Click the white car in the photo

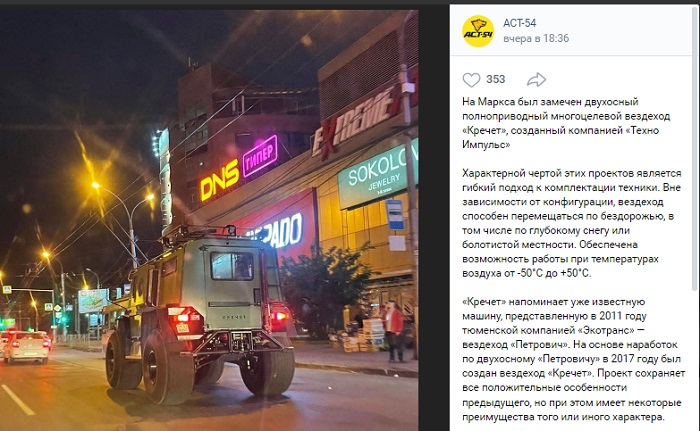(26, 347)
